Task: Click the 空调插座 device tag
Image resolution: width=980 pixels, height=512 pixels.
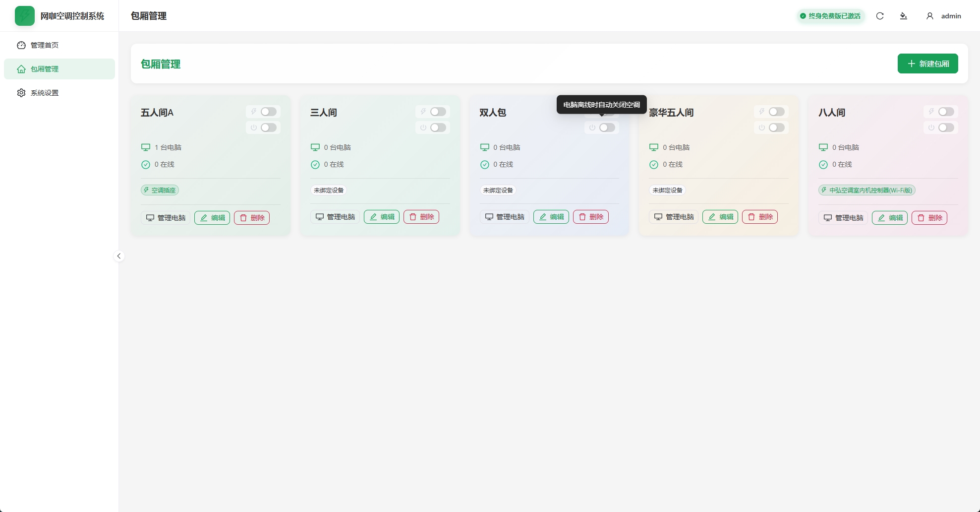Action: 160,190
